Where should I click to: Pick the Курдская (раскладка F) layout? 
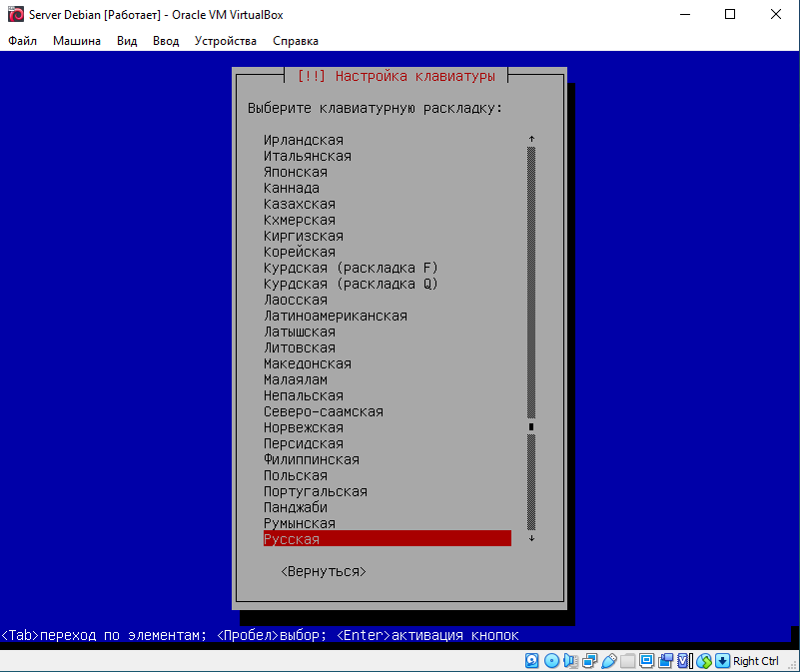coord(351,268)
